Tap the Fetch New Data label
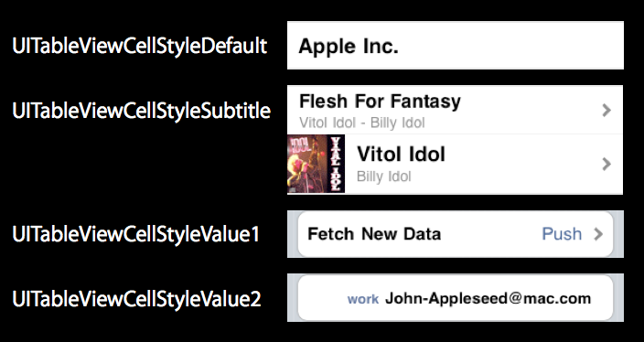 coord(374,234)
